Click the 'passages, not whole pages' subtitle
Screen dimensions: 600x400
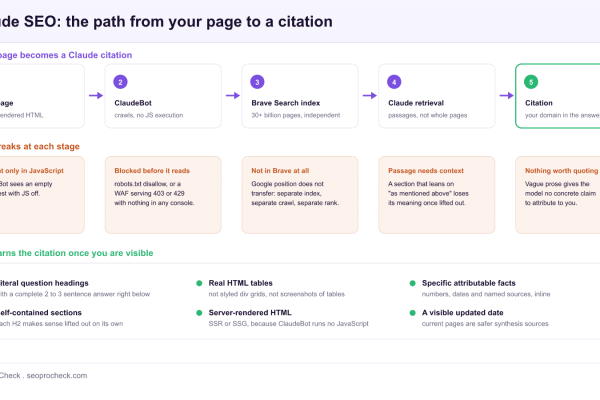pyautogui.click(x=427, y=115)
